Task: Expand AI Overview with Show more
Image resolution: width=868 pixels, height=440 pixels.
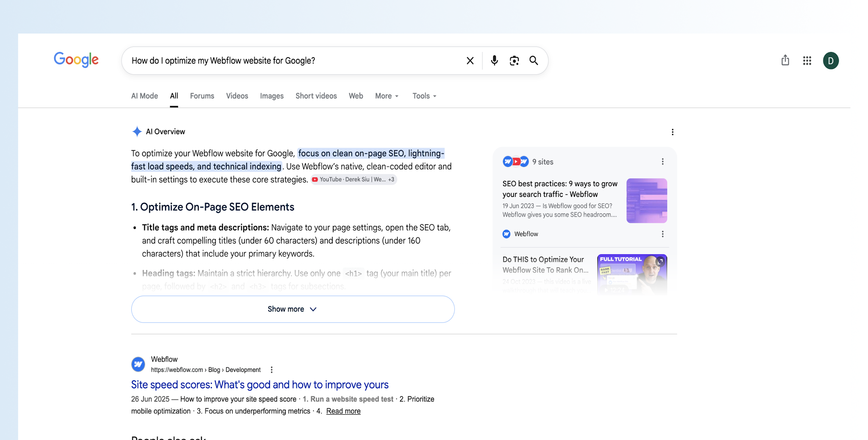Action: tap(293, 309)
